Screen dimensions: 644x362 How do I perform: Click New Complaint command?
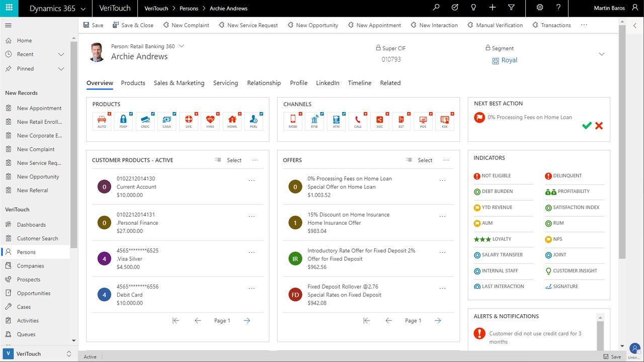coord(186,25)
